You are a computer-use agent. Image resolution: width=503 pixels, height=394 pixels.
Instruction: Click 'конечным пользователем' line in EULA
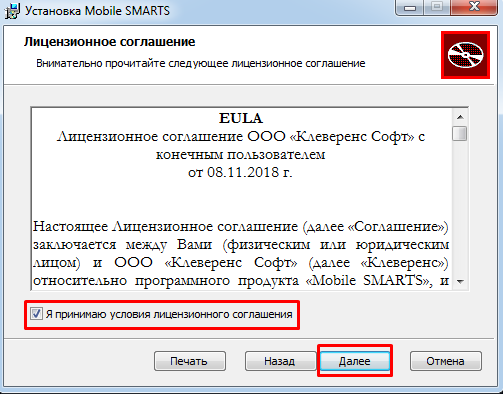240,155
